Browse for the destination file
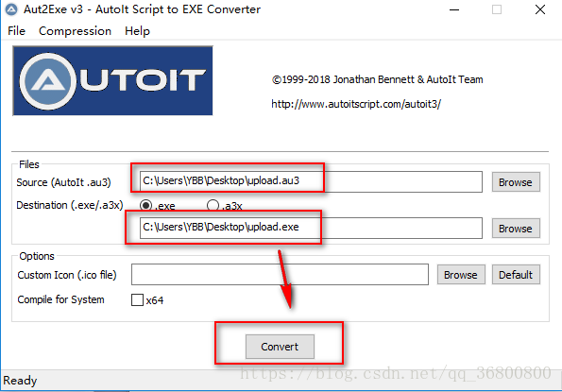The height and width of the screenshot is (392, 562). click(x=516, y=229)
